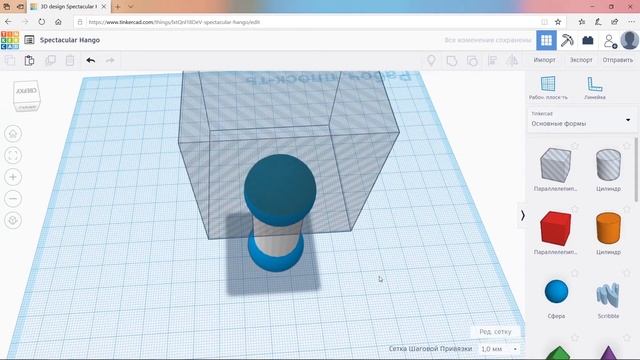Favorite the orange cylinder with its star
Screen dimensions: 640x360
(x=627, y=209)
